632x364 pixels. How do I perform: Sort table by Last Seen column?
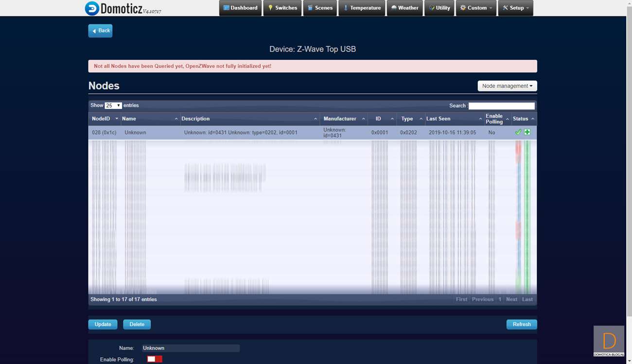pos(455,119)
